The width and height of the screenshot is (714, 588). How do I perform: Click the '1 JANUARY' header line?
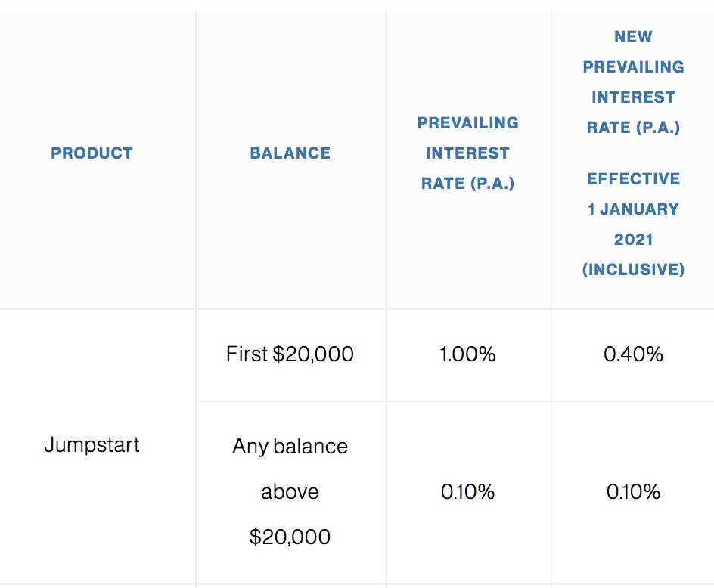633,209
